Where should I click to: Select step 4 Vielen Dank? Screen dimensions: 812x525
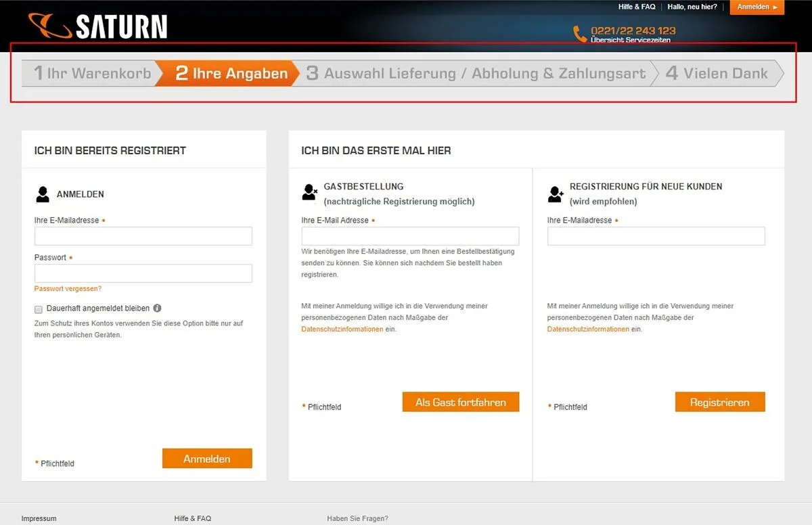tap(717, 73)
